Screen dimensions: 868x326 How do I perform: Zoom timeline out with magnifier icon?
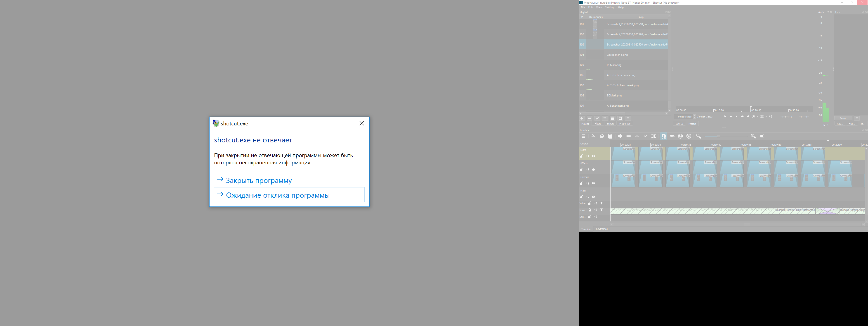[x=699, y=136]
